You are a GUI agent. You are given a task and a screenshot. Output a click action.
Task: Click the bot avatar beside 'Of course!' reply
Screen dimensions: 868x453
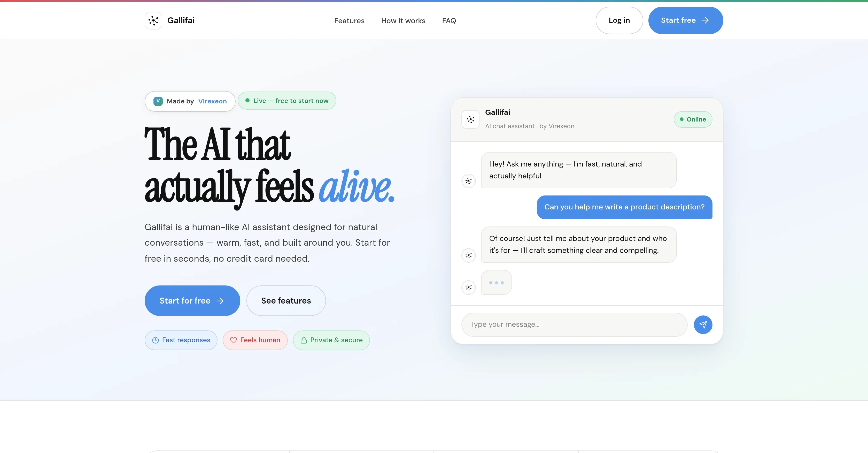[468, 255]
